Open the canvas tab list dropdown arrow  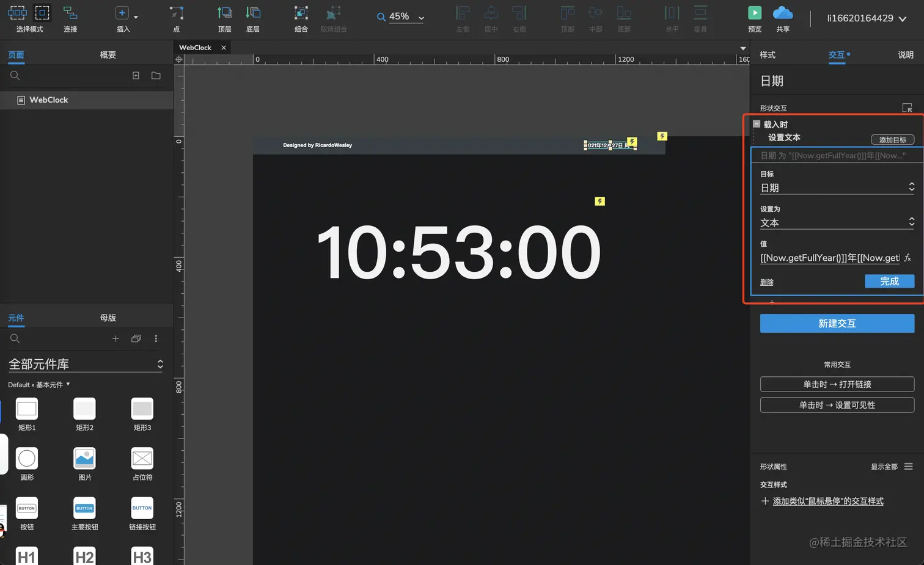click(743, 48)
